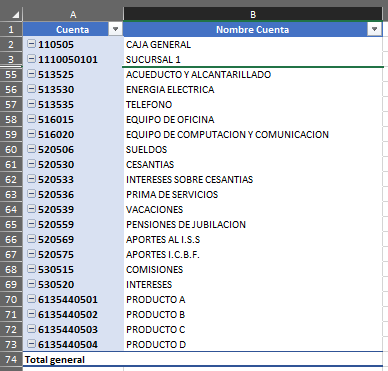The height and width of the screenshot is (371, 388).
Task: Open the Cuenta column filter dropdown
Action: 115,29
